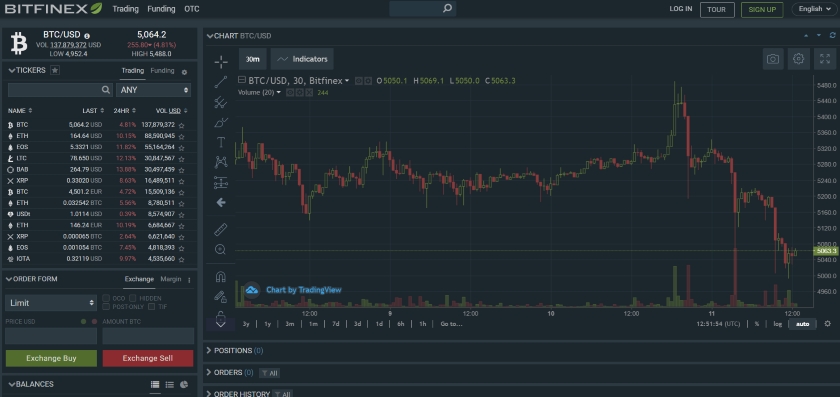Collapse the ORDER FORM panel
Screen dimensions: 840x397
(x=8, y=279)
